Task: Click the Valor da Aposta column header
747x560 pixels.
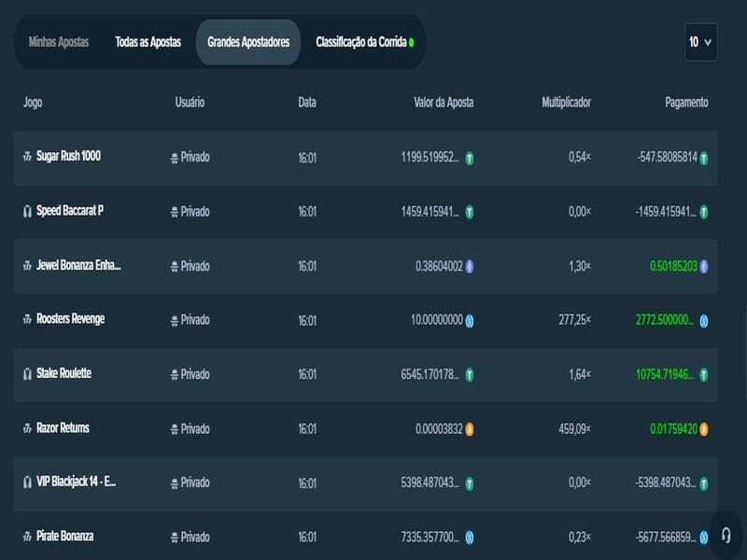Action: pyautogui.click(x=444, y=102)
